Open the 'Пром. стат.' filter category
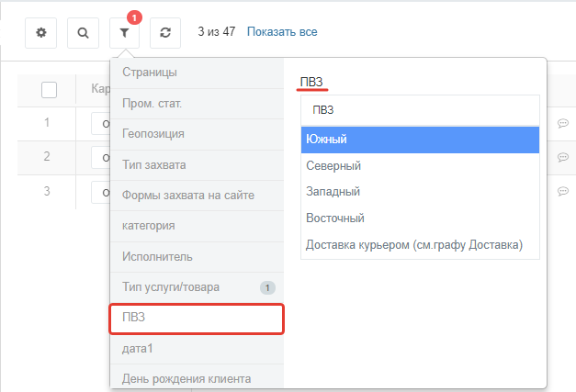The image size is (576, 392). coord(197,104)
